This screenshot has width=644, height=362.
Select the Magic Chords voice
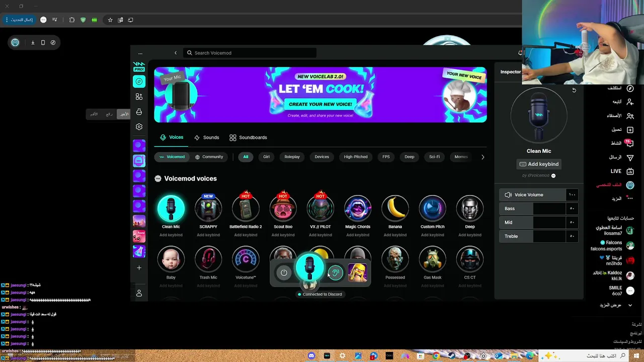point(358,209)
